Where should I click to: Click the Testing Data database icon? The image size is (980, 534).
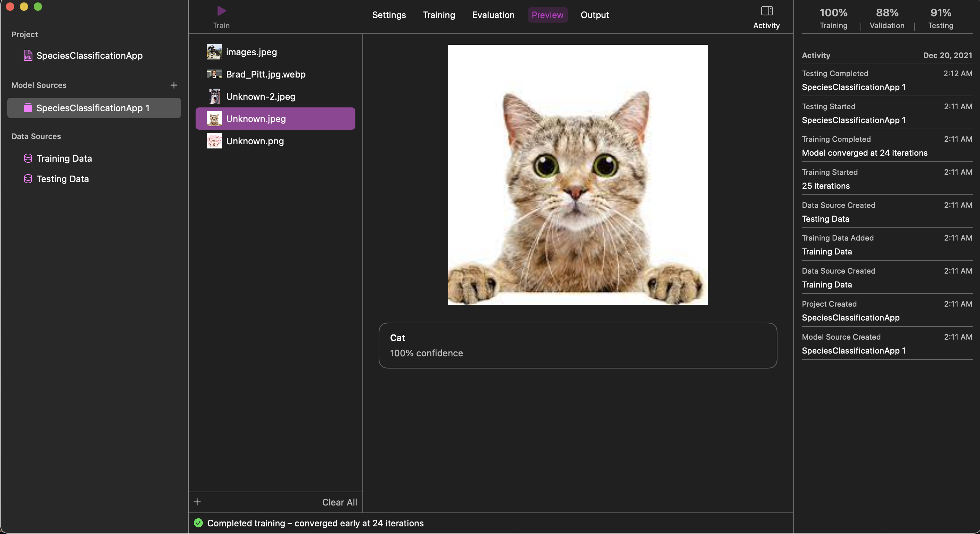(x=28, y=179)
